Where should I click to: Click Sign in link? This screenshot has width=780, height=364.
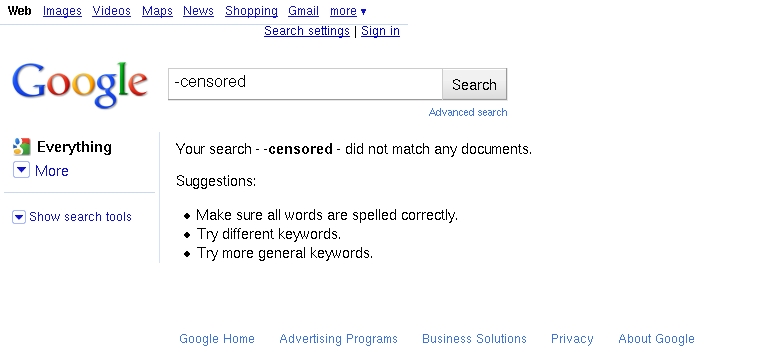coord(381,31)
